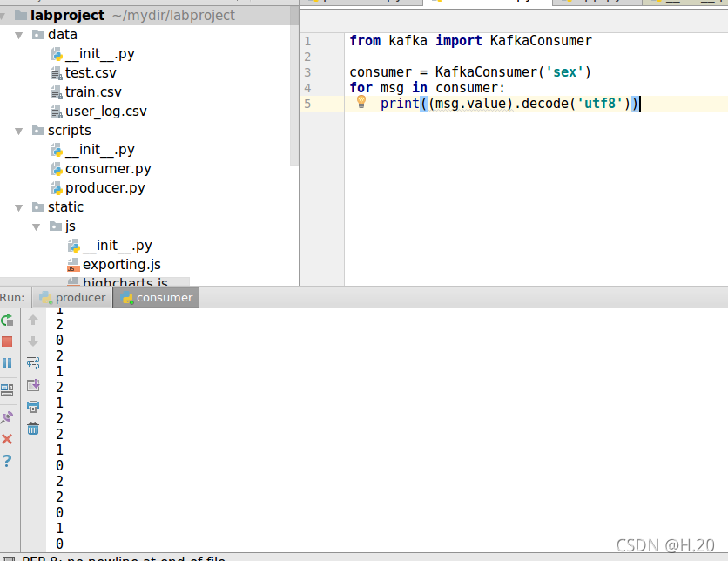Select the data folder icon
This screenshot has height=561, width=728.
point(38,34)
